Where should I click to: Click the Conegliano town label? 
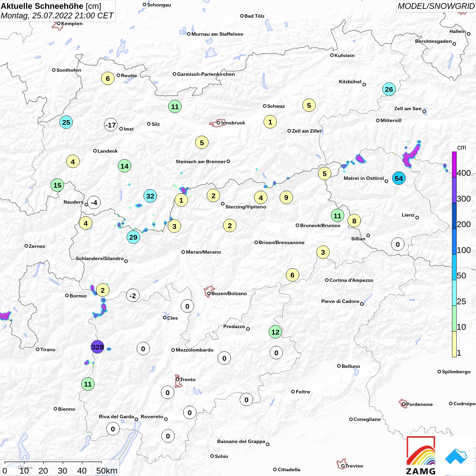pyautogui.click(x=367, y=419)
